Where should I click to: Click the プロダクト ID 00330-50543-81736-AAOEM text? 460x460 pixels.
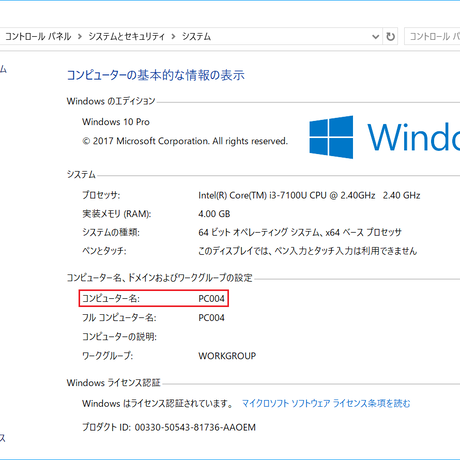[169, 427]
